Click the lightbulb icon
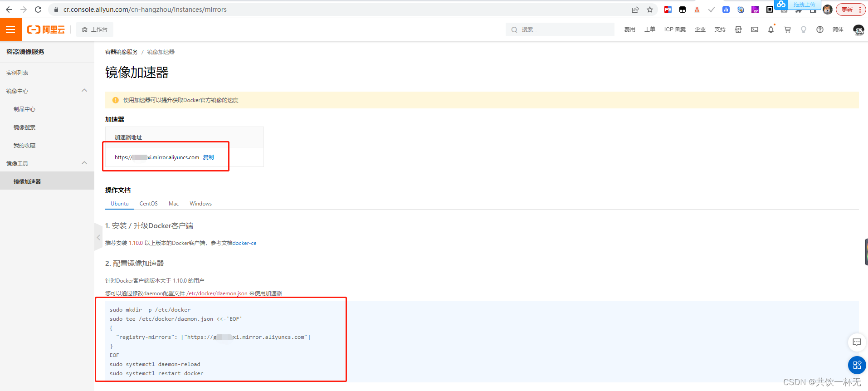 (804, 29)
